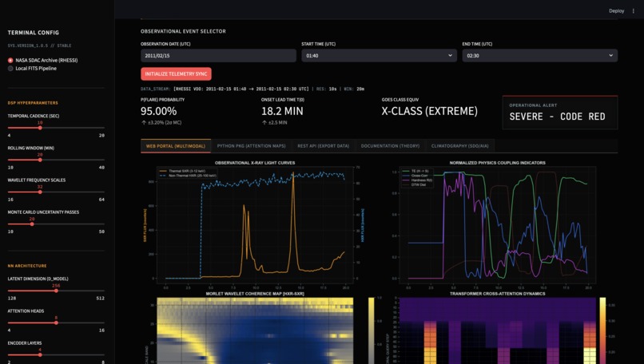Click the Temporal Cadence slider handle
This screenshot has width=644, height=364.
pyautogui.click(x=40, y=128)
